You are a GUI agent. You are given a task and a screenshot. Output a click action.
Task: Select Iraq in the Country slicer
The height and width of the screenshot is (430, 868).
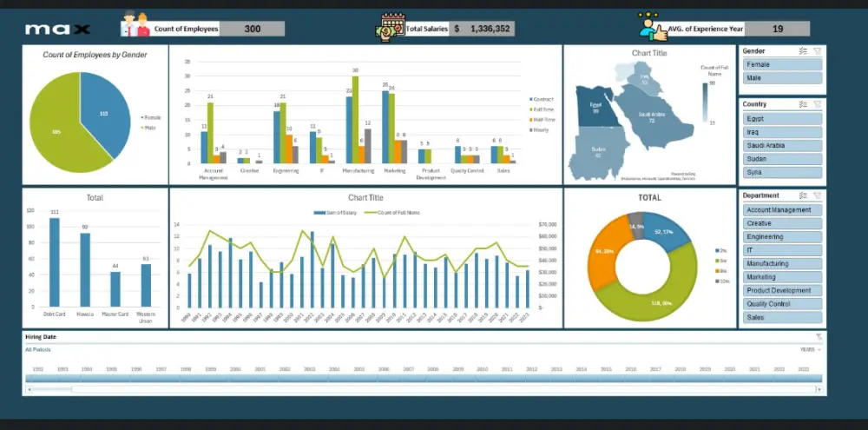coord(782,132)
